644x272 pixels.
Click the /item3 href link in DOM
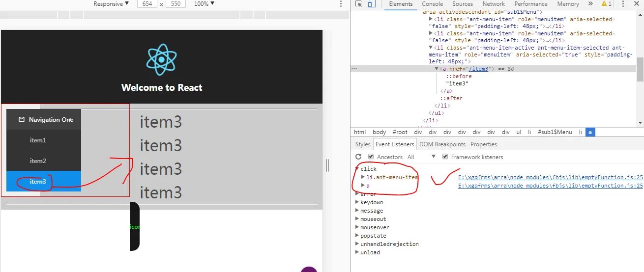point(478,69)
